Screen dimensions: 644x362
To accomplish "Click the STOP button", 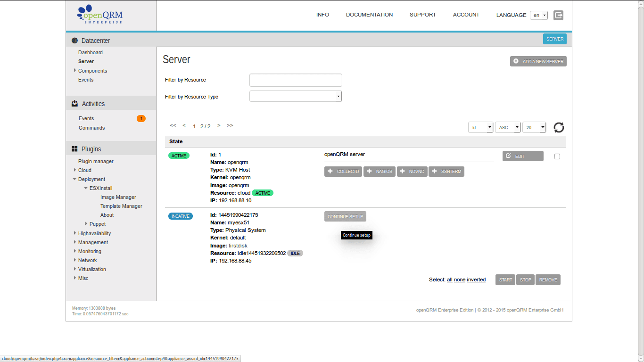I will coord(526,280).
